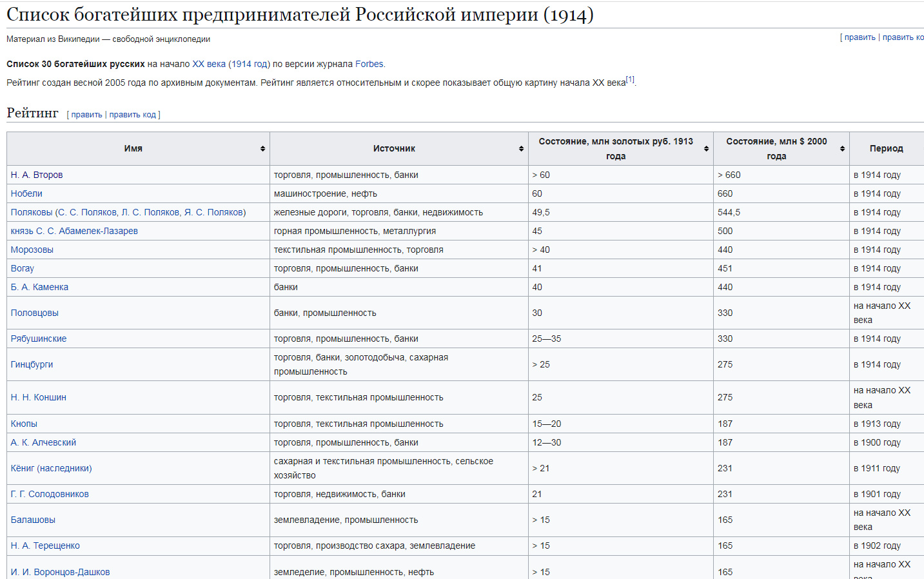
Task: Select value 25—35 in Рябушинские row
Action: (x=547, y=339)
